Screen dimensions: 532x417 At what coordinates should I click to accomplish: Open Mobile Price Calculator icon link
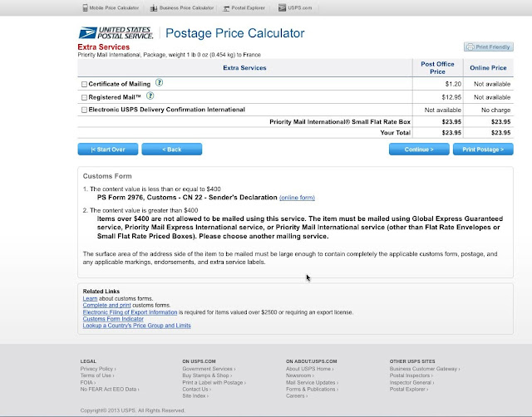[85, 7]
